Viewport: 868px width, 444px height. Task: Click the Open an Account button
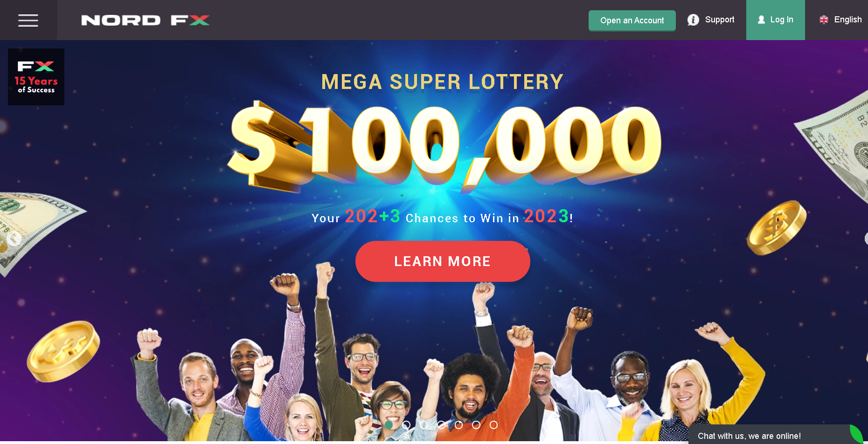pos(632,20)
